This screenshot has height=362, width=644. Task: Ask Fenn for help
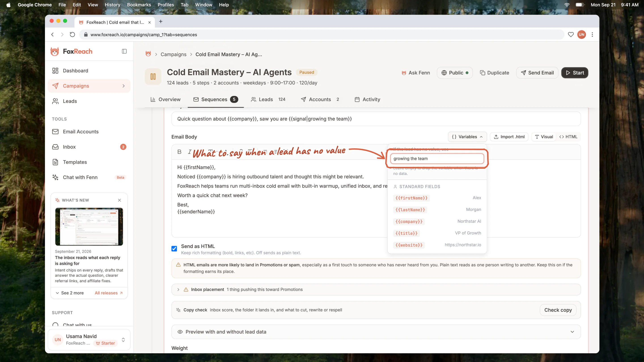point(415,73)
